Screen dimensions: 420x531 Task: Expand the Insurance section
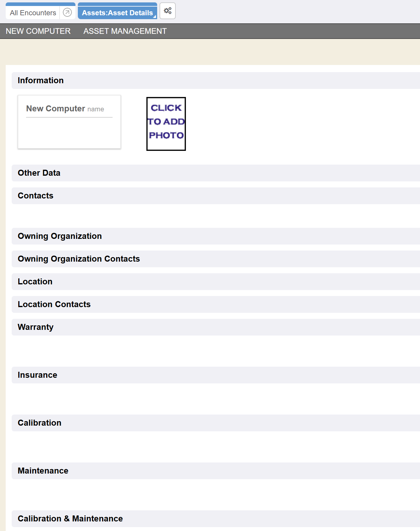click(37, 375)
